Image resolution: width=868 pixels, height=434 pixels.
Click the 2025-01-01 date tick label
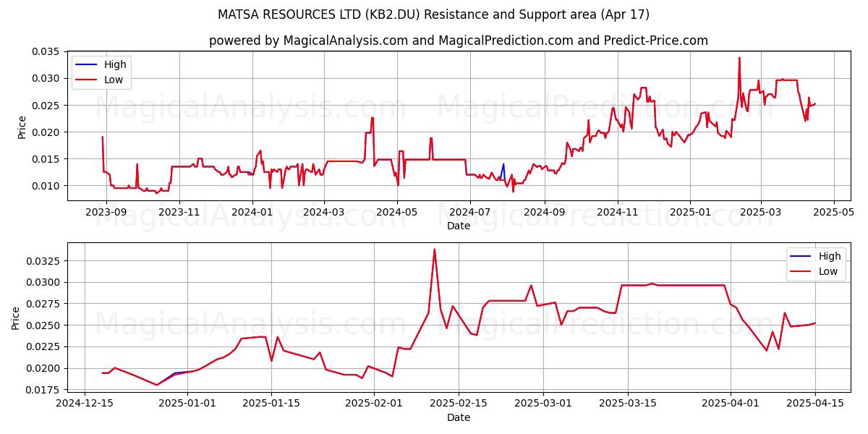coord(187,404)
